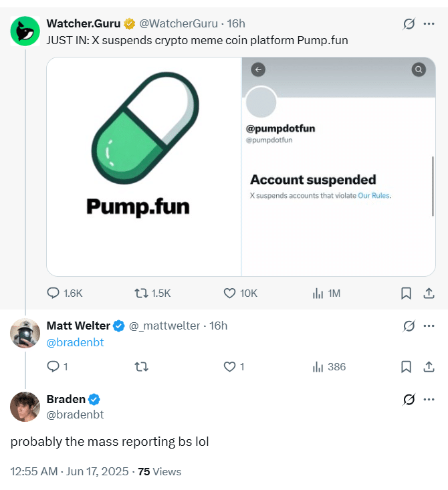
Task: Open Watcher.Guru profile avatar
Action: 25,31
